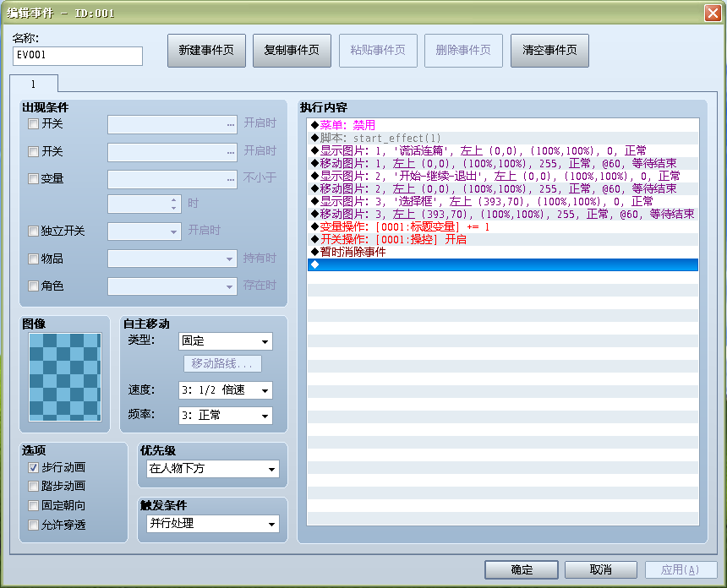The image size is (727, 588).
Task: Select event page tab 1
Action: 33,84
